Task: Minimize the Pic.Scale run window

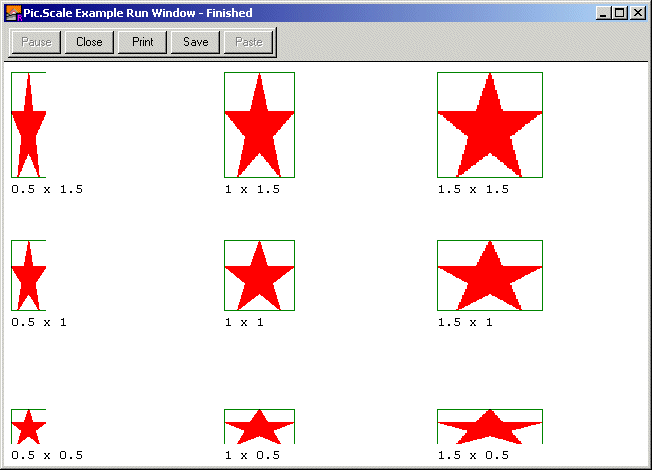Action: [603, 13]
